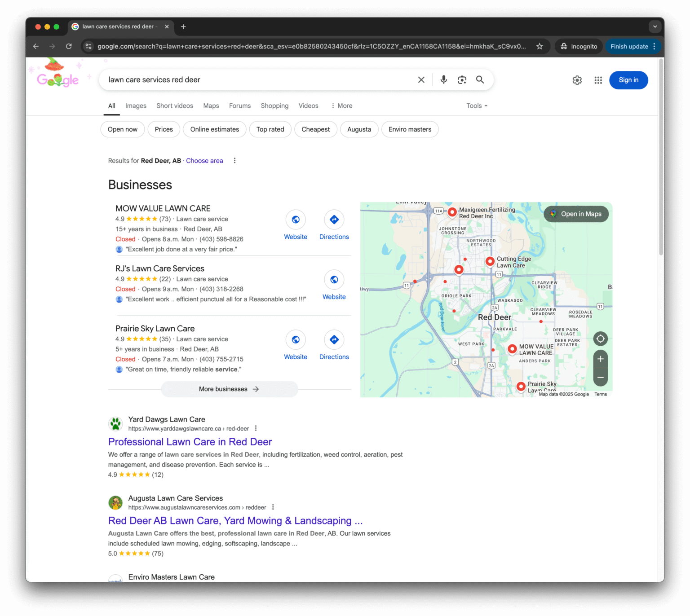Click the More businesses button
This screenshot has height=616, width=690.
[229, 389]
